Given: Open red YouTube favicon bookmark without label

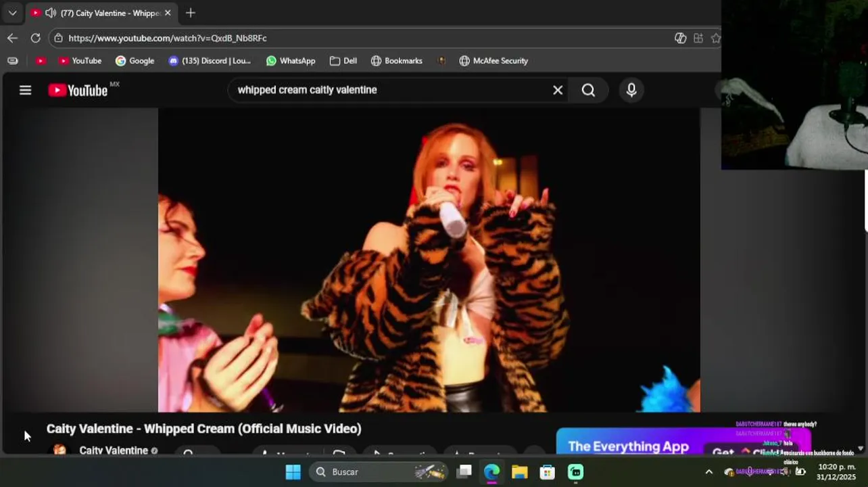Looking at the screenshot, I should tap(41, 61).
